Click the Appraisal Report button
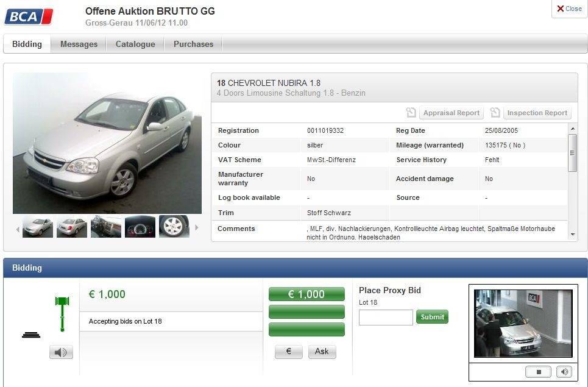This screenshot has height=387, width=588. (451, 113)
